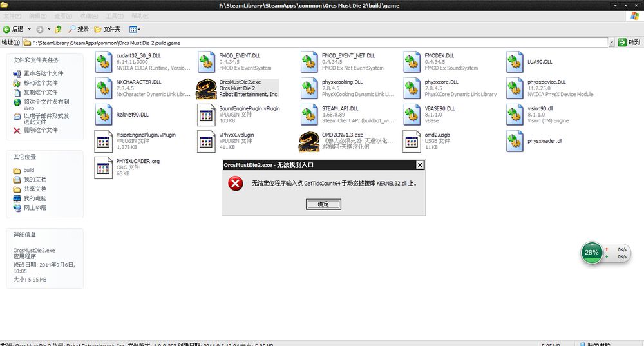This screenshot has width=644, height=346.
Task: Open 我的电脑 in other places
Action: [35, 198]
